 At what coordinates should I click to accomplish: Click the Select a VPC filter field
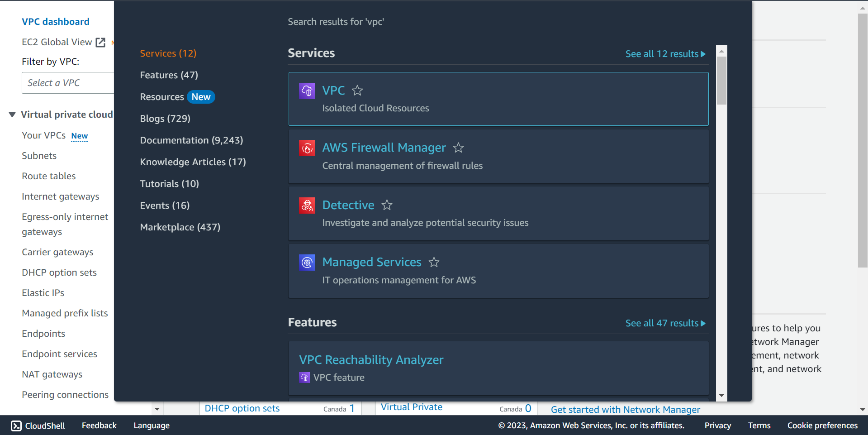pyautogui.click(x=68, y=83)
